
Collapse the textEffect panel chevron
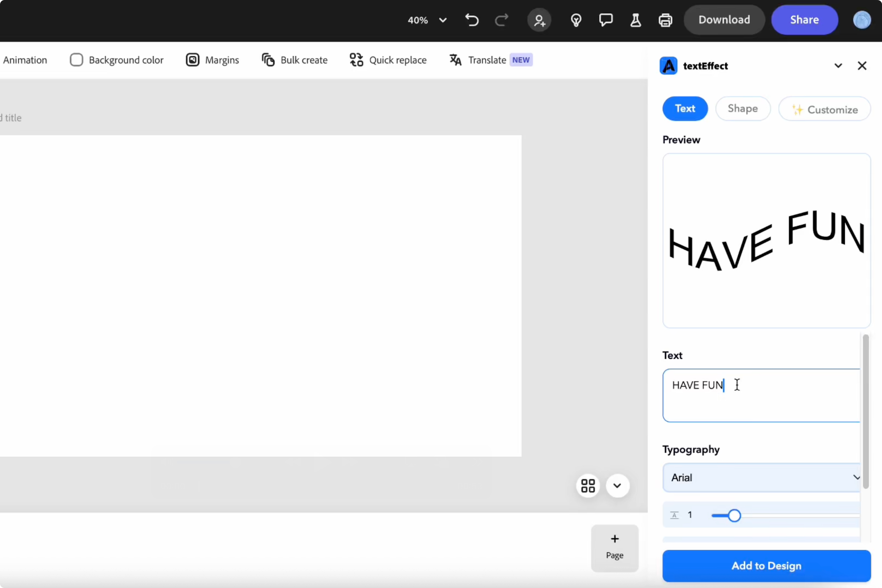(x=838, y=66)
